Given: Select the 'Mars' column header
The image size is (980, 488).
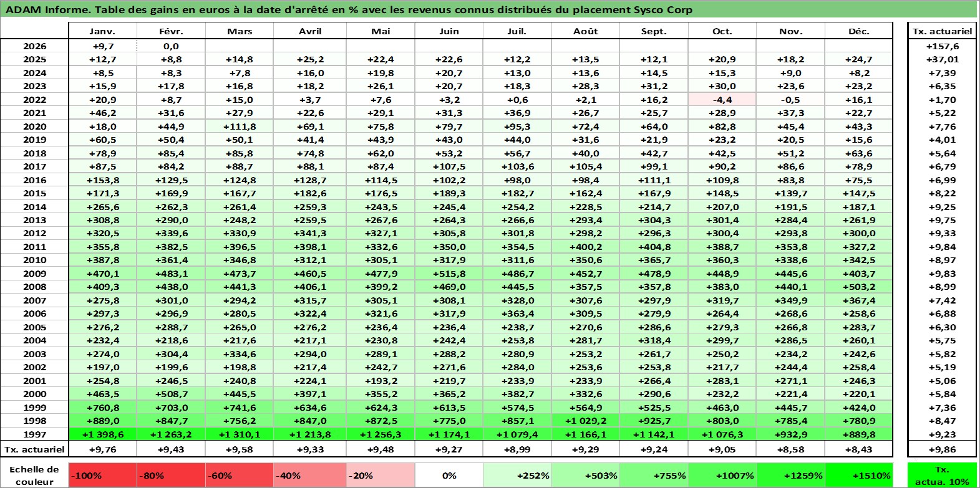Looking at the screenshot, I should click(x=240, y=31).
